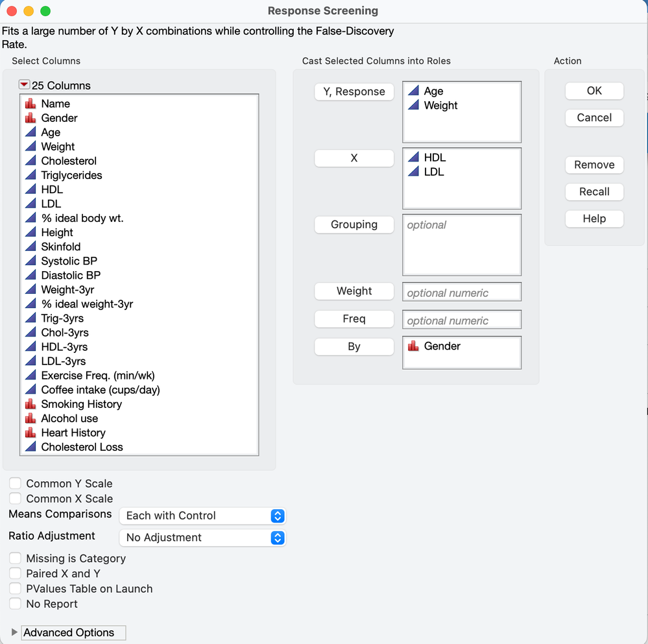Check the Missing is Category option

click(x=16, y=558)
